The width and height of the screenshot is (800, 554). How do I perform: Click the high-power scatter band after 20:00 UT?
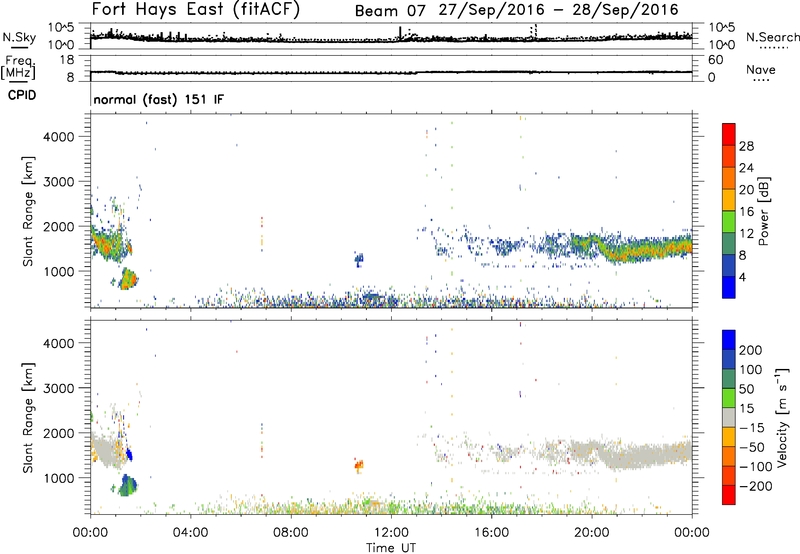tap(648, 250)
